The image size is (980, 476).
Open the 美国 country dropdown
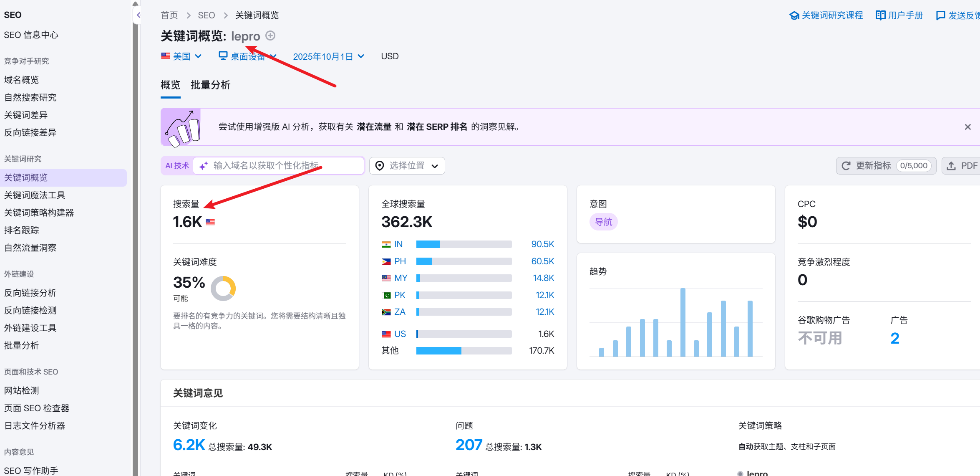(181, 56)
